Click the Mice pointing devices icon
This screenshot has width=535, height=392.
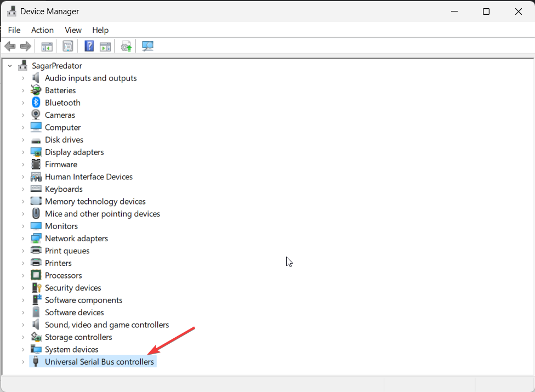(x=36, y=213)
